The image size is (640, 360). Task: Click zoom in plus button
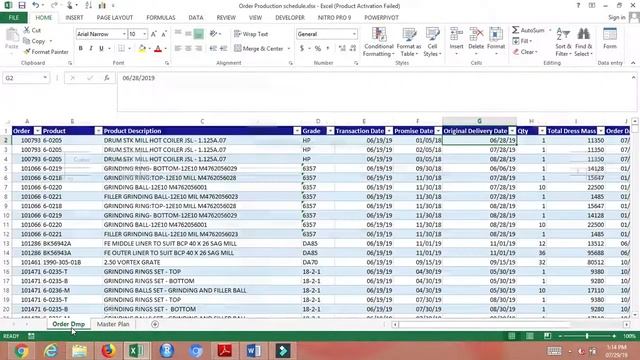coord(614,336)
